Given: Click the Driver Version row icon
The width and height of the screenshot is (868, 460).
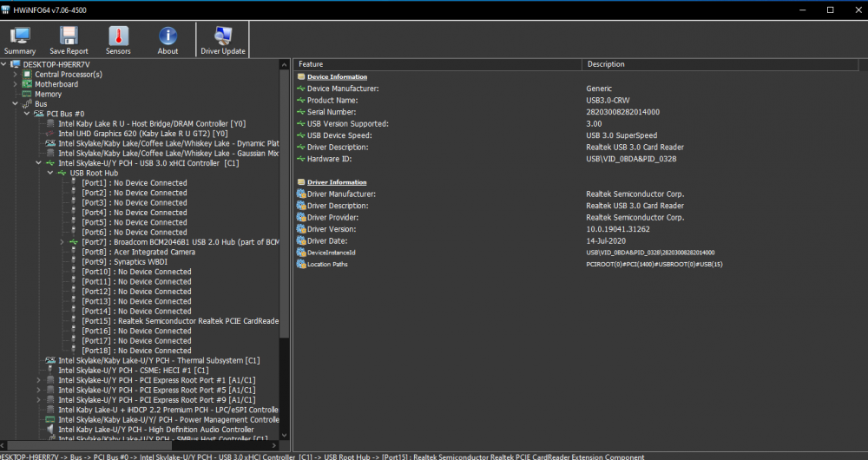Looking at the screenshot, I should (x=301, y=228).
